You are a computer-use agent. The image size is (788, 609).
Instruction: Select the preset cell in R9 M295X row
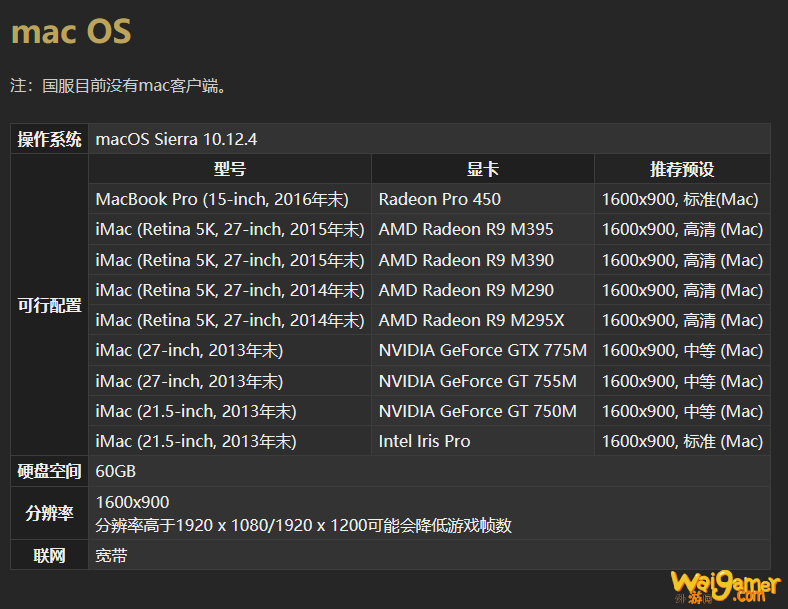click(682, 320)
